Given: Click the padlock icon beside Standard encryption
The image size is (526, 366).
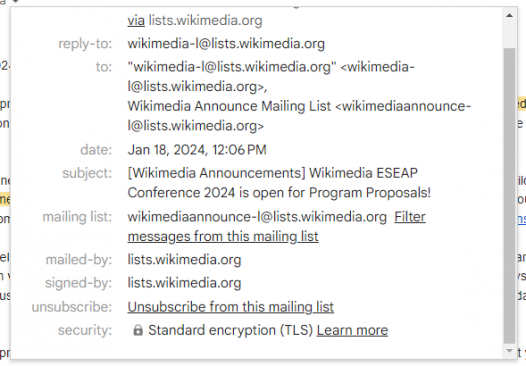Looking at the screenshot, I should point(138,330).
